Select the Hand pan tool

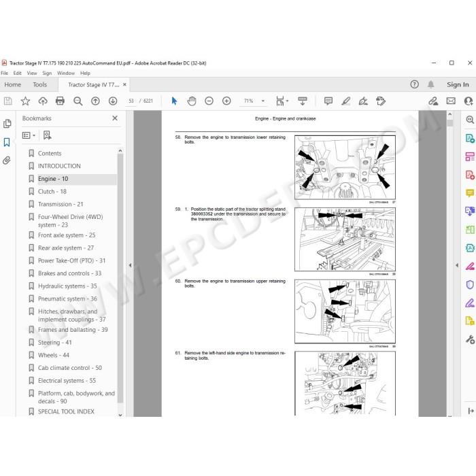tap(192, 101)
